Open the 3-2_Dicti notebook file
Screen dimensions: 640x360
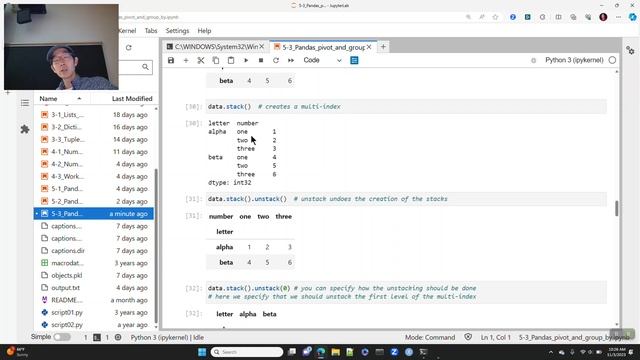click(94, 127)
